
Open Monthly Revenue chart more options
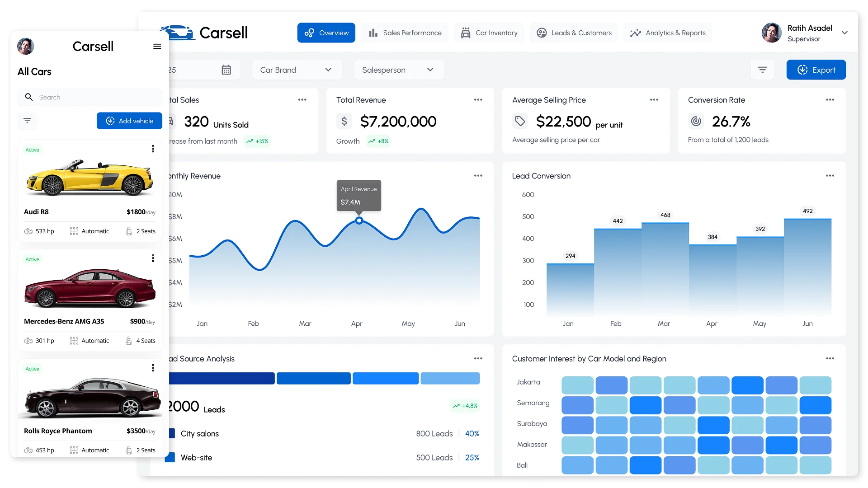click(x=478, y=176)
